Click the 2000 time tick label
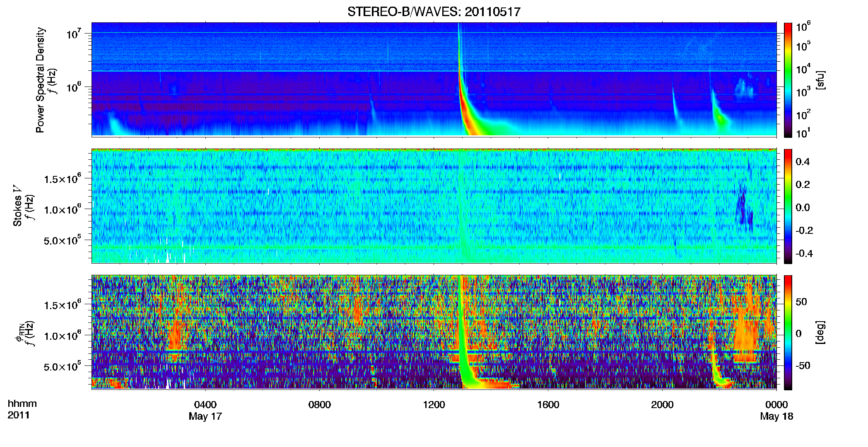Viewport: 868px width, 447px height. [x=662, y=405]
